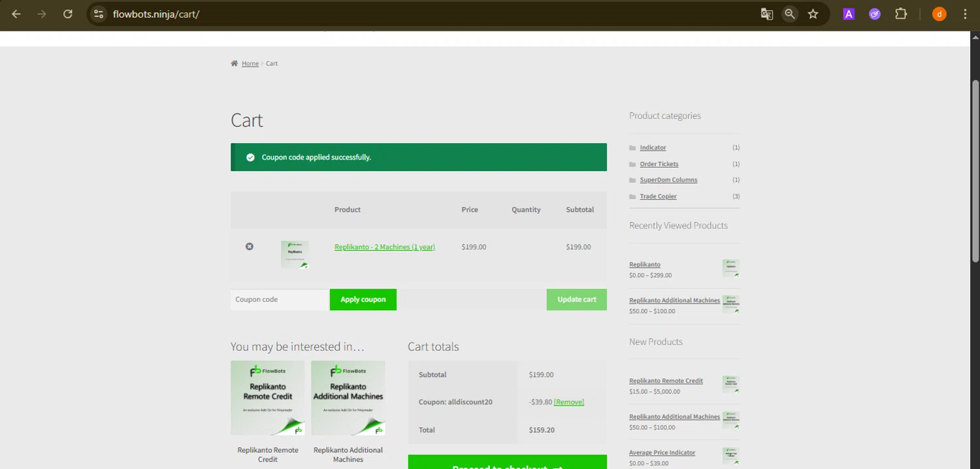The height and width of the screenshot is (469, 980).
Task: Click the home icon in breadcrumb
Action: (x=234, y=63)
